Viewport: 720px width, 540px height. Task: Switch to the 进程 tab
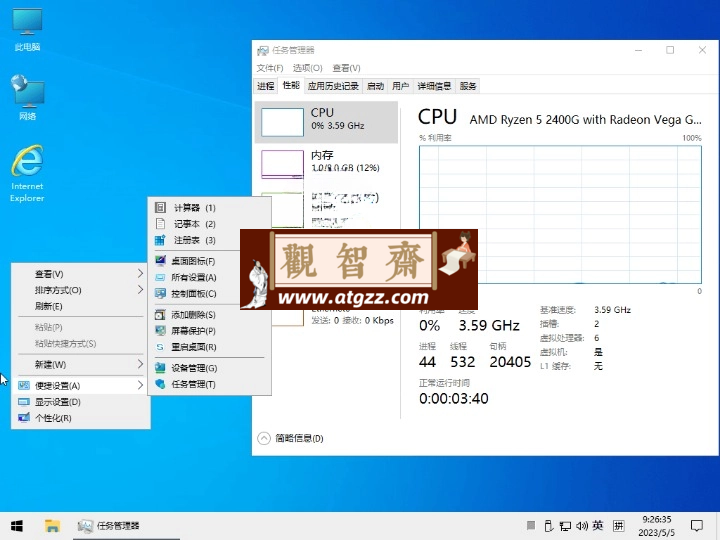coord(265,86)
